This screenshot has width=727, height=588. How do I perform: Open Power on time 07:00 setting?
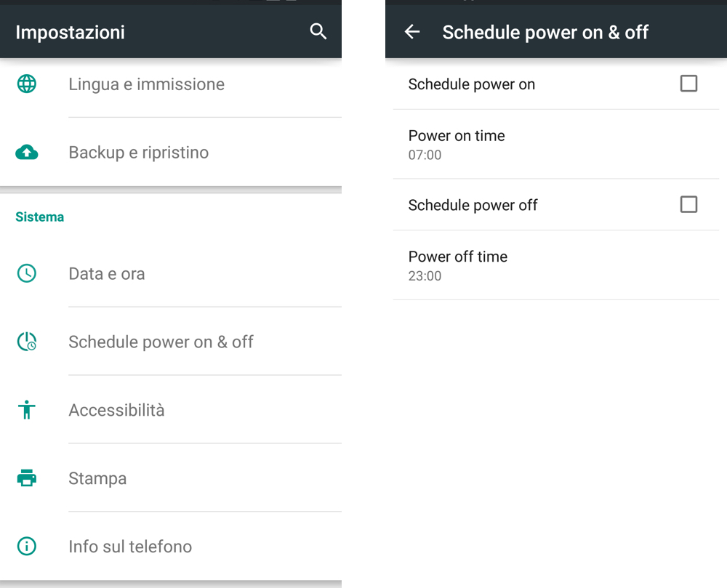tap(457, 144)
